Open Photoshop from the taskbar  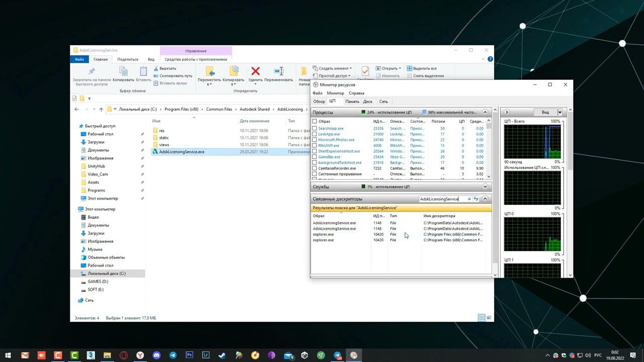tap(189, 355)
